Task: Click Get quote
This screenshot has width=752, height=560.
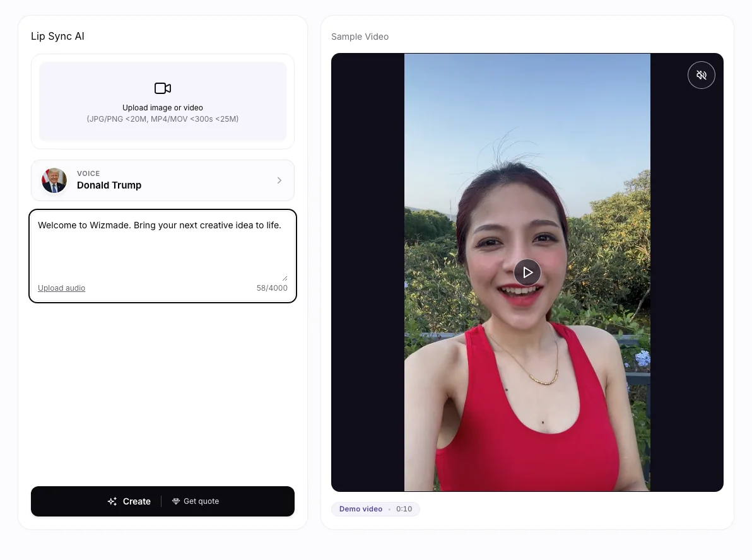Action: (196, 501)
